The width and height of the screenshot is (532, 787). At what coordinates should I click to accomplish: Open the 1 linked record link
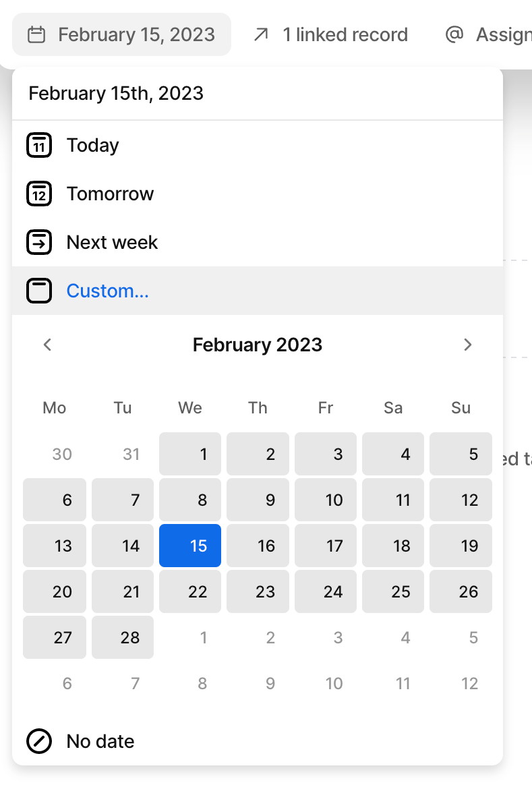(345, 34)
